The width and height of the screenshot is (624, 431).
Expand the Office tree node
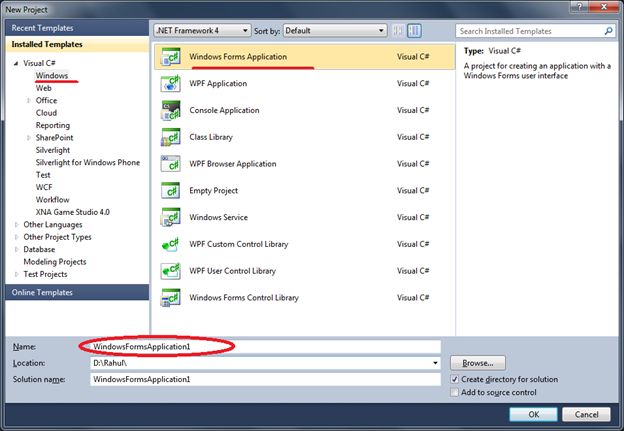[x=29, y=101]
